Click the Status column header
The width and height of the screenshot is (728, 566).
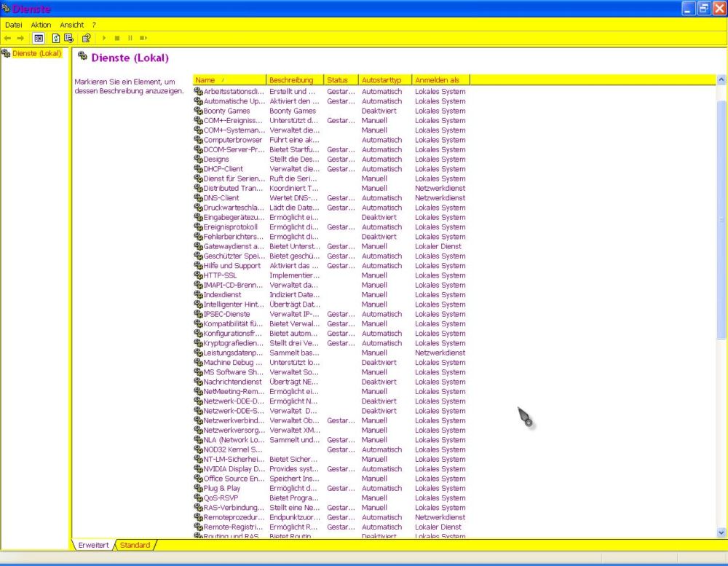point(341,80)
